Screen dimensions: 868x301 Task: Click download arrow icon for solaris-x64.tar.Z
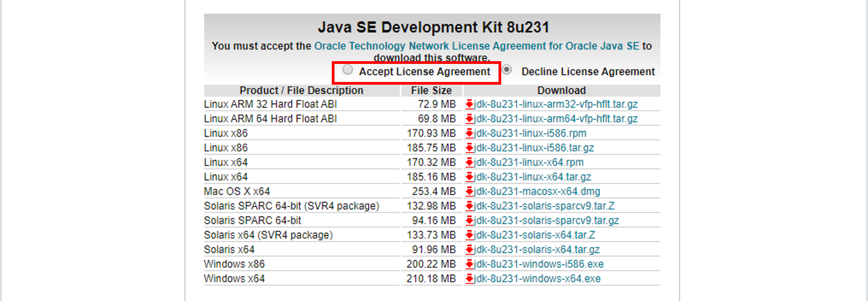[x=469, y=235]
